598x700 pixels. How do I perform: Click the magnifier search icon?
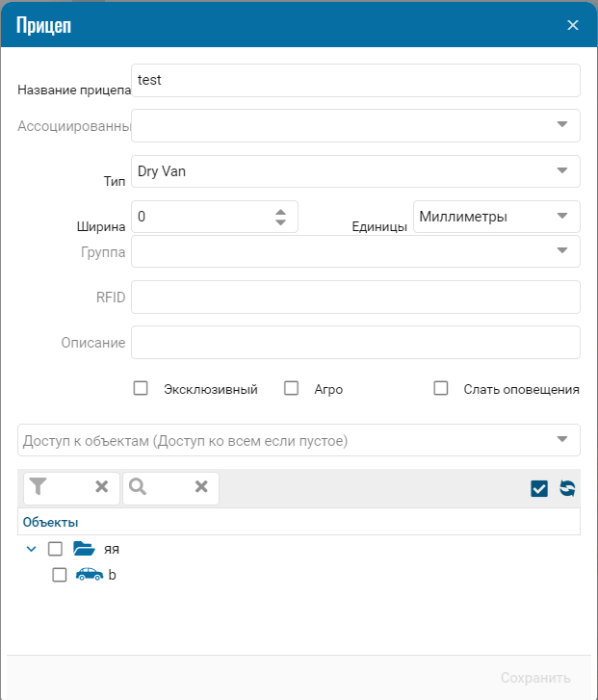(x=138, y=486)
